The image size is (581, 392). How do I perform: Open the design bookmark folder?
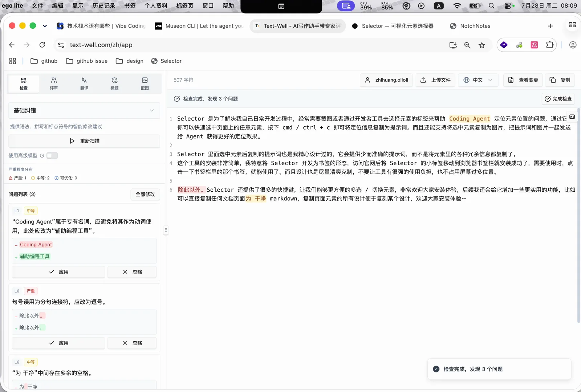130,61
